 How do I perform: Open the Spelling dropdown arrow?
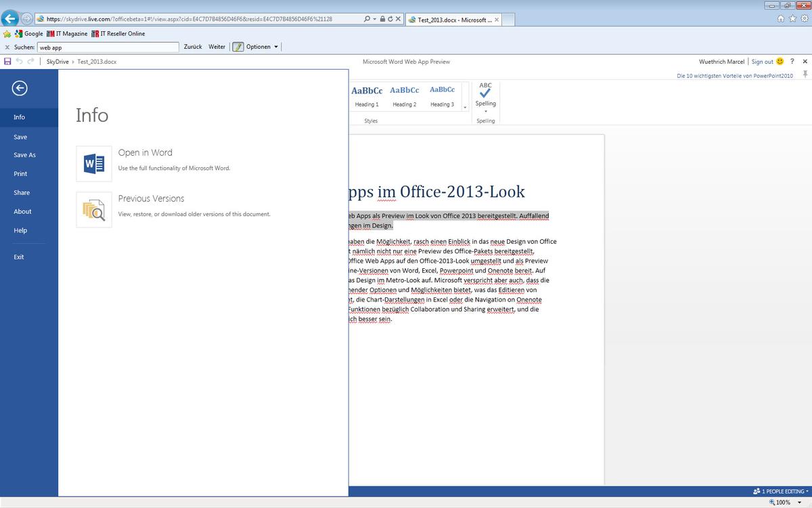(x=485, y=110)
